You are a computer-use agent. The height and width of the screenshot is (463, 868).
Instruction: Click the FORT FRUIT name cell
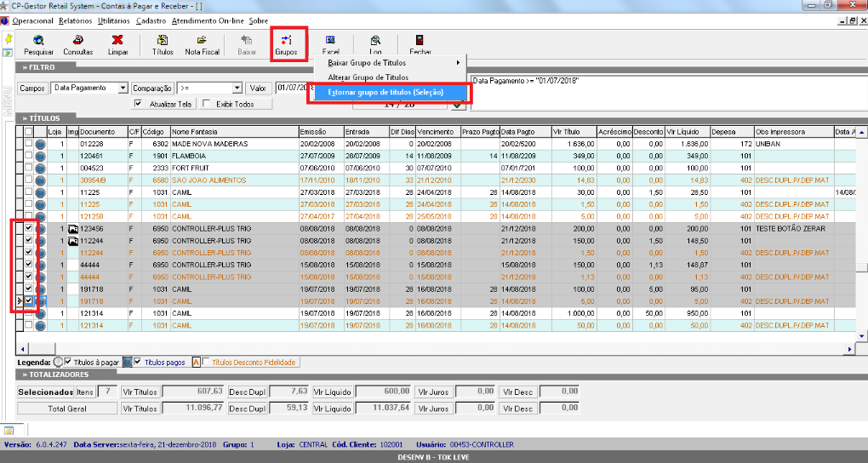point(234,169)
